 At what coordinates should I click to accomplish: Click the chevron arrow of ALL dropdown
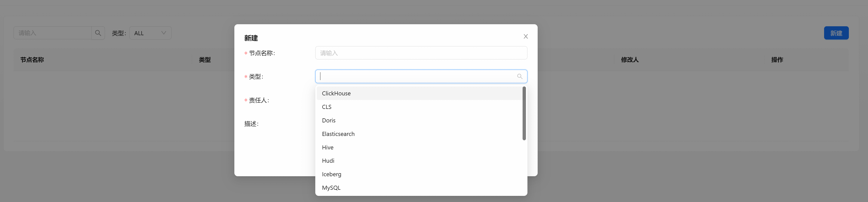point(164,33)
